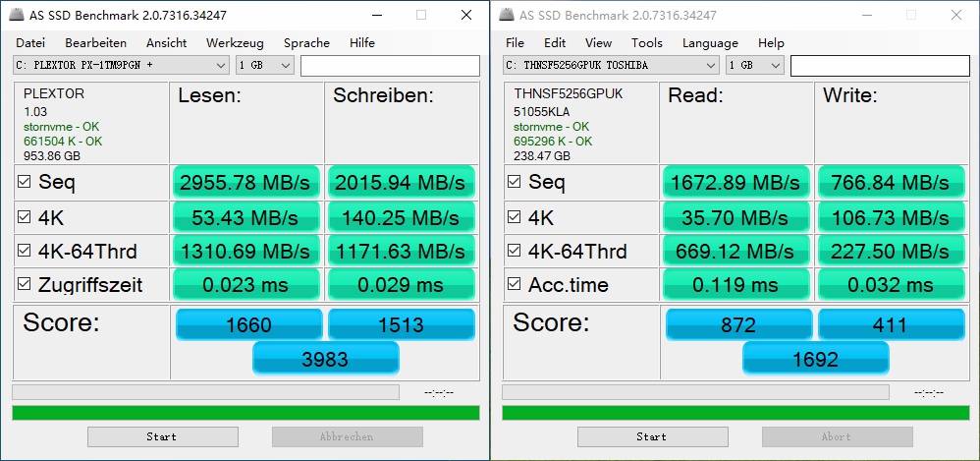Click the Seq read result 1672.89 MB/s
Viewport: 980px width, 461px height.
(x=735, y=183)
